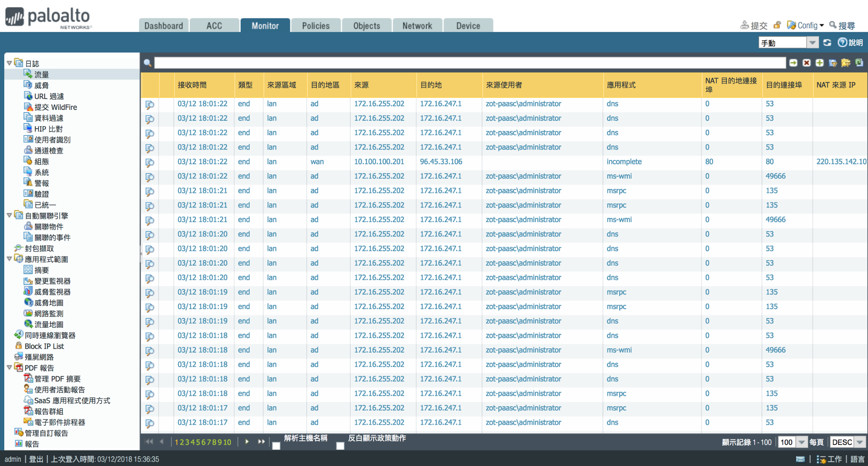The image size is (868, 466).
Task: Collapse the PDF 報告 tree node
Action: tap(9, 367)
